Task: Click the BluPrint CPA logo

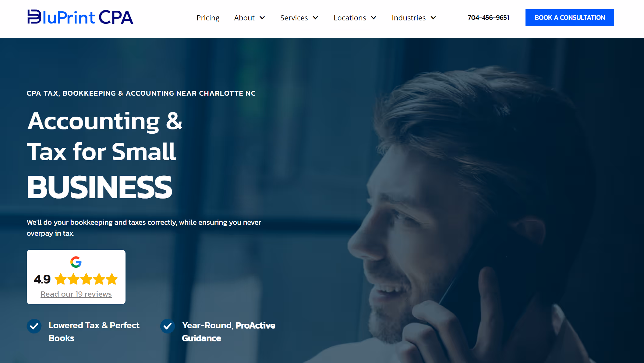Action: coord(80,17)
